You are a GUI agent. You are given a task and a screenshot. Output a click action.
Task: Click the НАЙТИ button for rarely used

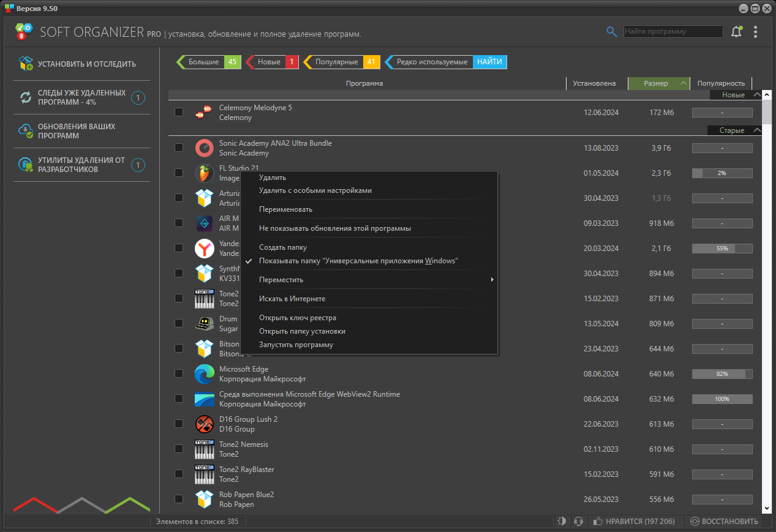[490, 62]
